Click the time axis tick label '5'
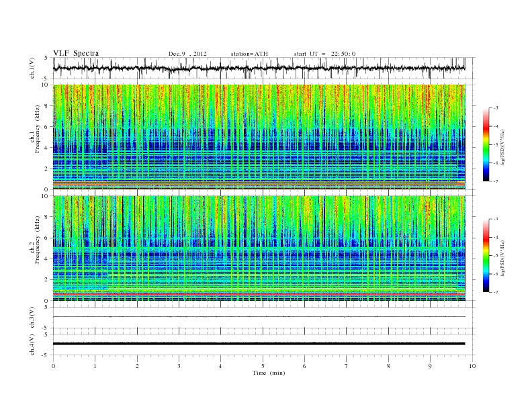This screenshot has width=532, height=411. click(x=263, y=366)
